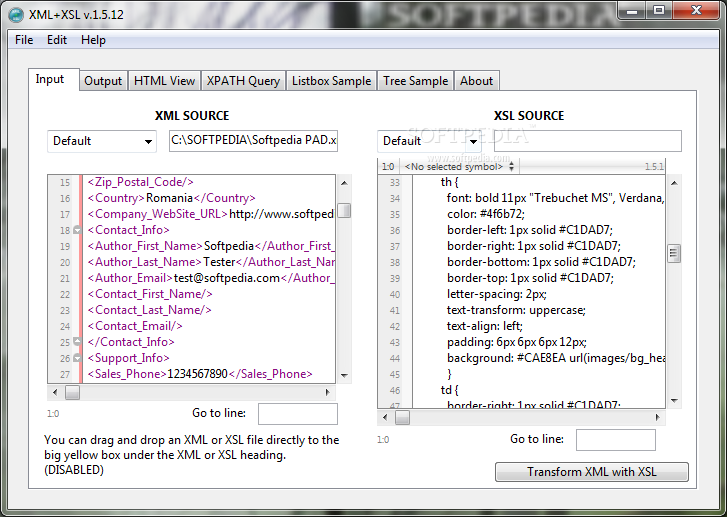This screenshot has height=517, width=727.
Task: Switch to the HTML View tab
Action: click(164, 81)
